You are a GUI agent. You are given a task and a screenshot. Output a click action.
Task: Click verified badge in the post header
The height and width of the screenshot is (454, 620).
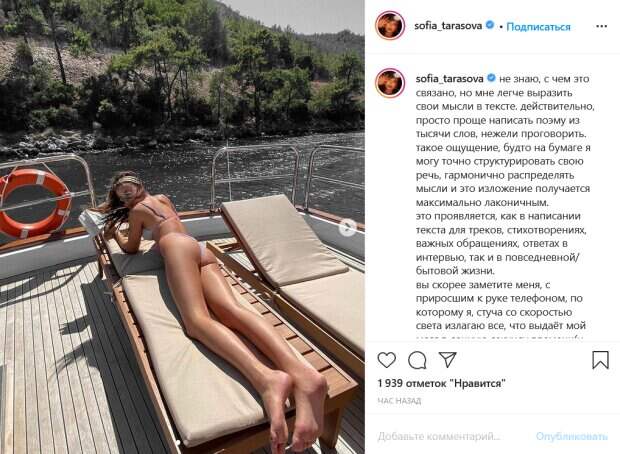[490, 25]
